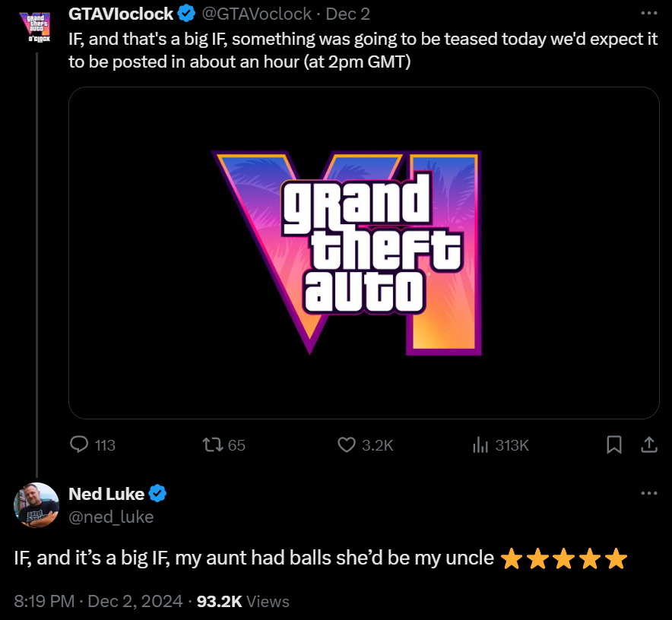Click GTAVIoclock's blue verified badge
Image resolution: width=672 pixels, height=620 pixels.
click(x=186, y=14)
